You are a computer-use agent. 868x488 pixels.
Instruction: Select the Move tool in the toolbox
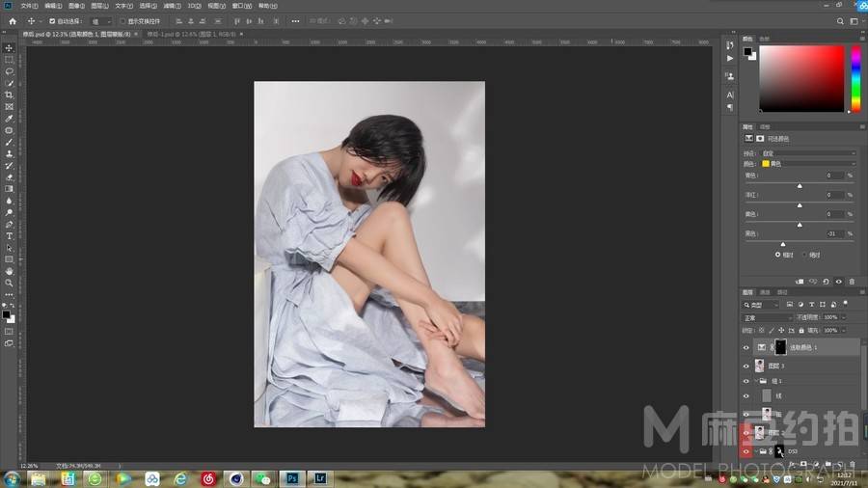pyautogui.click(x=9, y=48)
